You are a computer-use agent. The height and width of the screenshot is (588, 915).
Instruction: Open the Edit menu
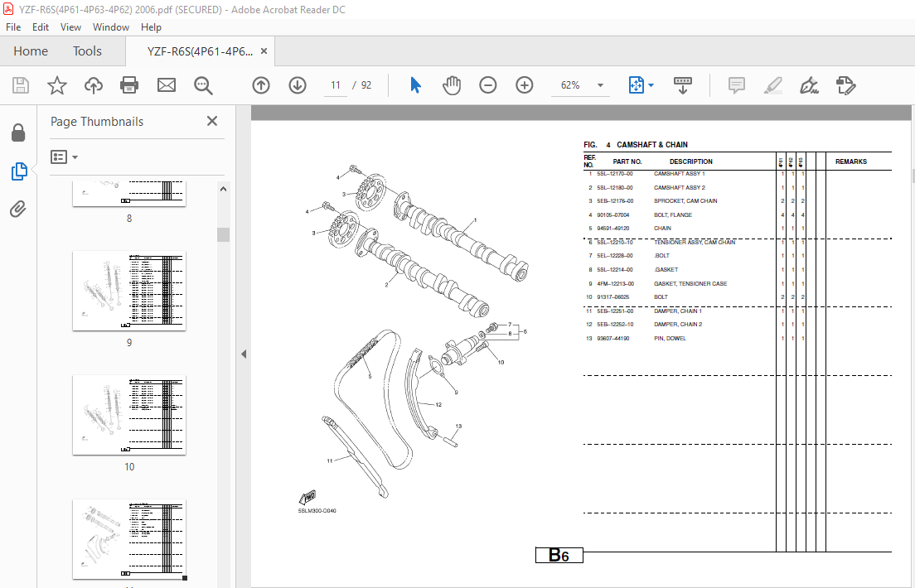[x=41, y=27]
